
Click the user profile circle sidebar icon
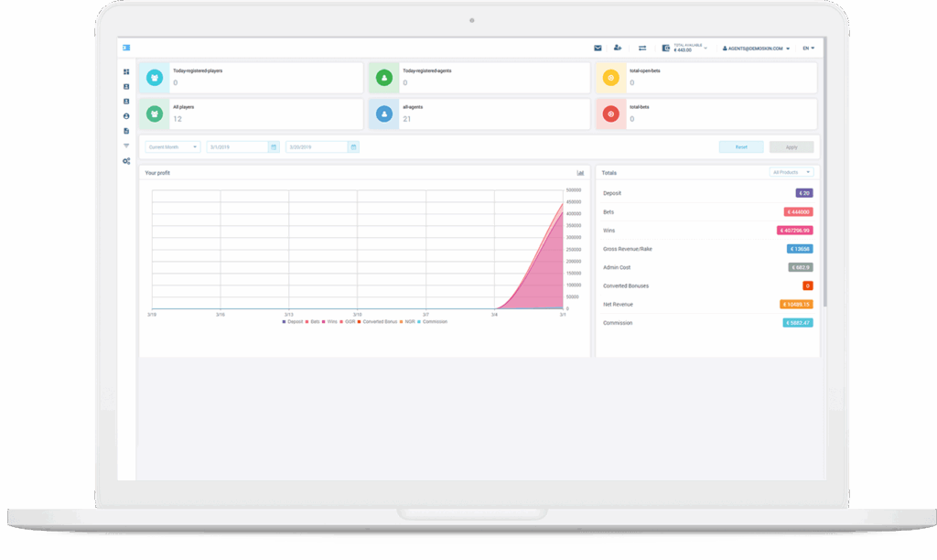pos(126,116)
